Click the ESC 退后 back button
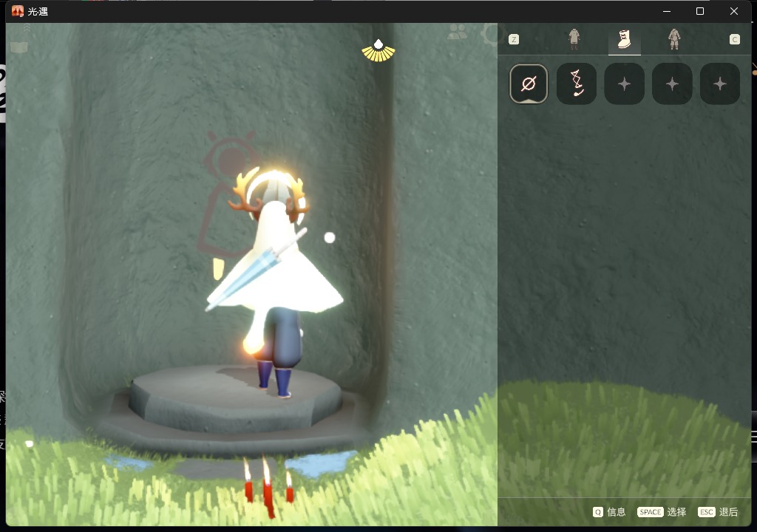757x532 pixels. [718, 512]
